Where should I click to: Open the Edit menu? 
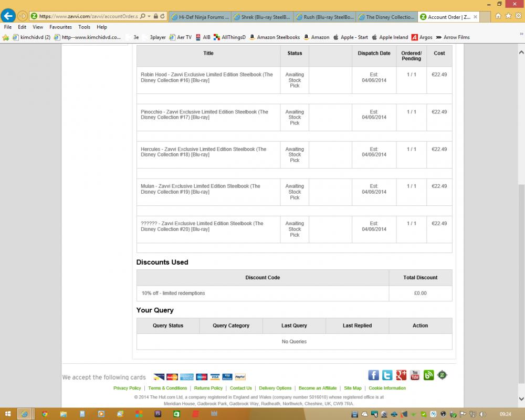click(22, 27)
